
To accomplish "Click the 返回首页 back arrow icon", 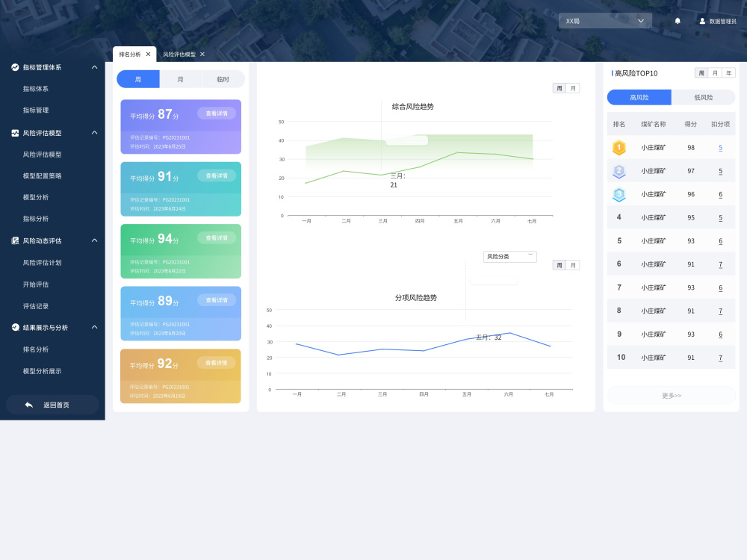I will 29,405.
